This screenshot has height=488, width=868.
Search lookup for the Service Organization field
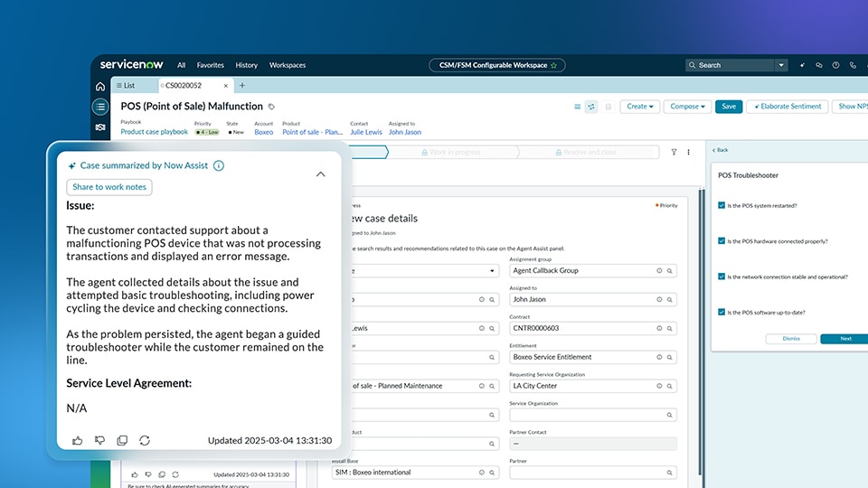(x=669, y=415)
